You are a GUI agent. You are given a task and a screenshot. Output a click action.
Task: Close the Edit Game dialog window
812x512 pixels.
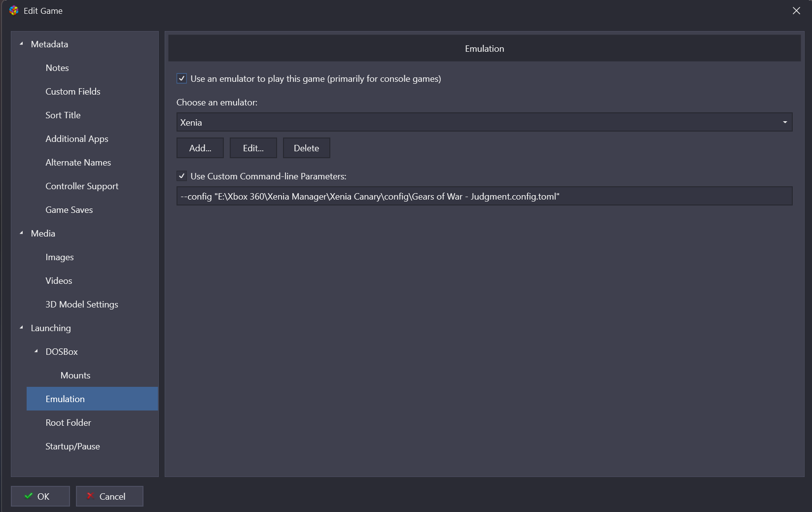796,10
